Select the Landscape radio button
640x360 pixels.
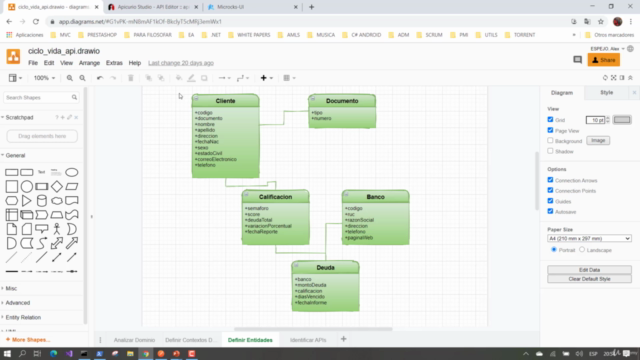click(582, 249)
